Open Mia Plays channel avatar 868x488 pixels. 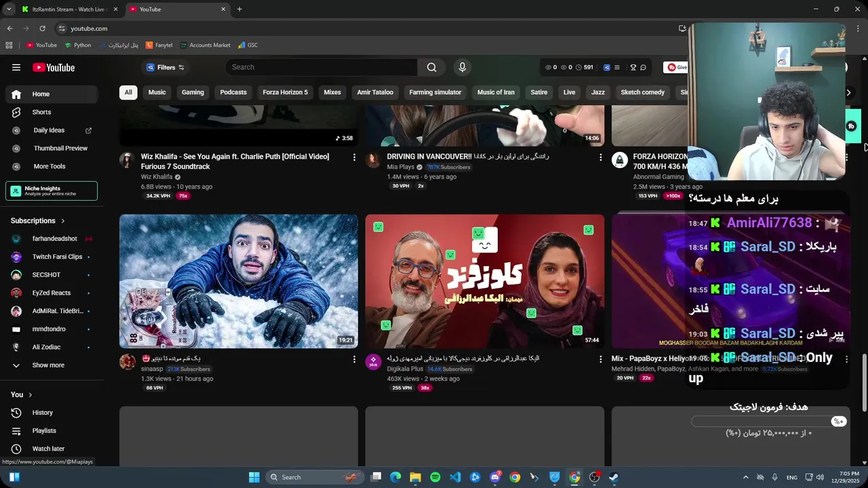point(373,160)
